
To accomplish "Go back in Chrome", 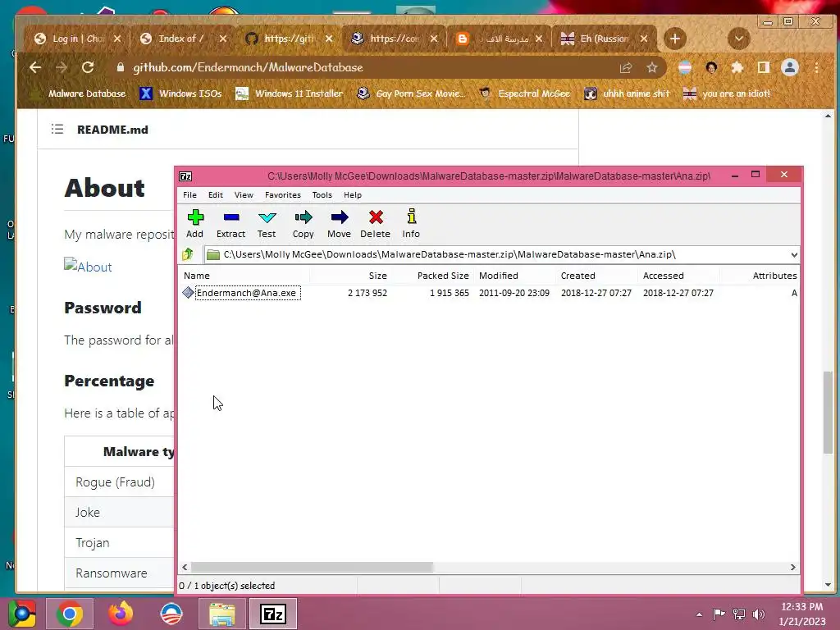I will [x=35, y=67].
